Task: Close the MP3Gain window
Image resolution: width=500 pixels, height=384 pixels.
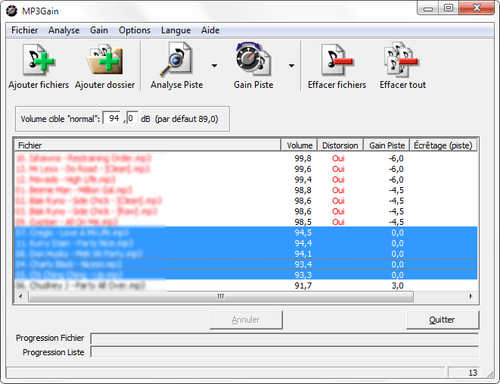Action: coord(477,8)
